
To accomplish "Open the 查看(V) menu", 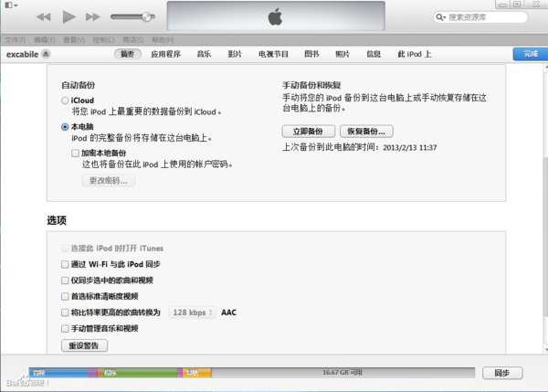I will 74,40.
